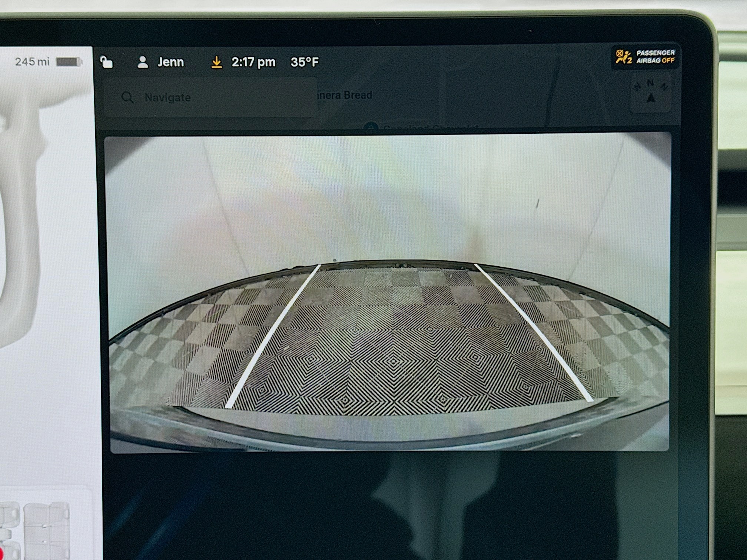The image size is (747, 560).
Task: Tap the 2:17 pm clock
Action: point(253,62)
